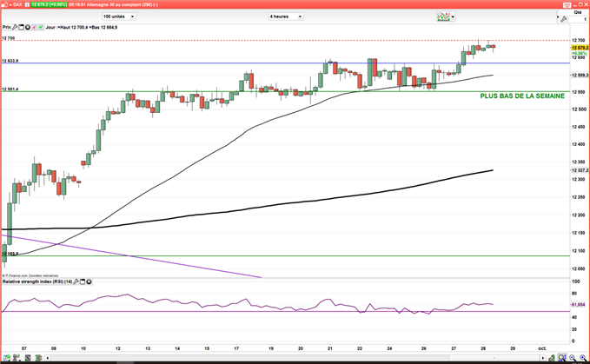This screenshot has height=364, width=590.
Task: Click the Prix panel label
Action: point(6,27)
